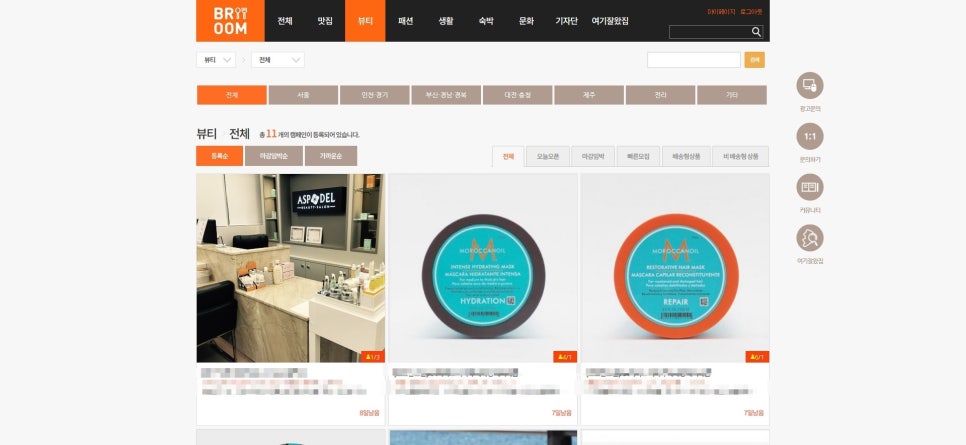This screenshot has width=966, height=445.
Task: Sort by 가까운순
Action: (331, 156)
